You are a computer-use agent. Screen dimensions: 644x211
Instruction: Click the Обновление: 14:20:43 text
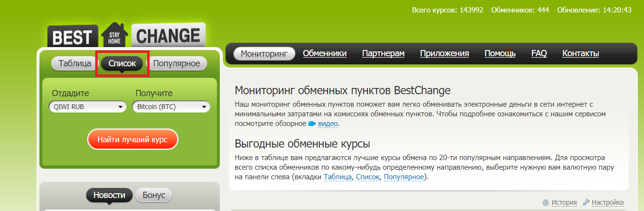click(x=594, y=10)
